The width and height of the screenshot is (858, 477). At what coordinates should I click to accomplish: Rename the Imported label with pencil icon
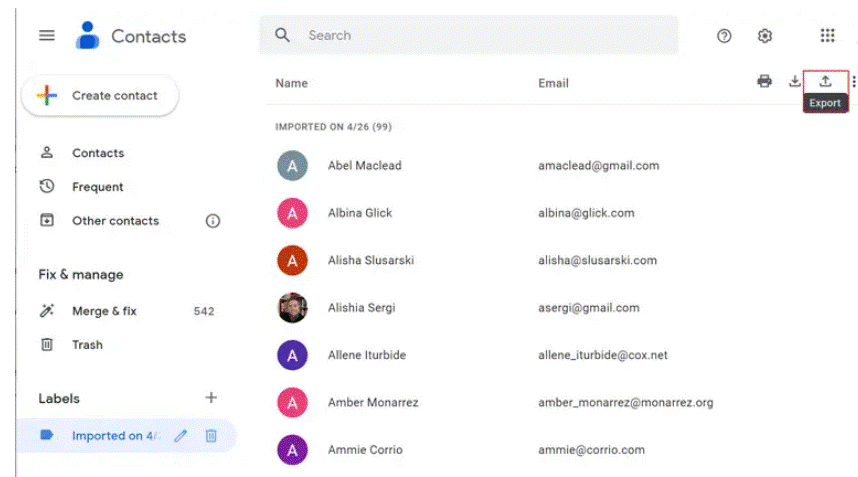click(181, 436)
